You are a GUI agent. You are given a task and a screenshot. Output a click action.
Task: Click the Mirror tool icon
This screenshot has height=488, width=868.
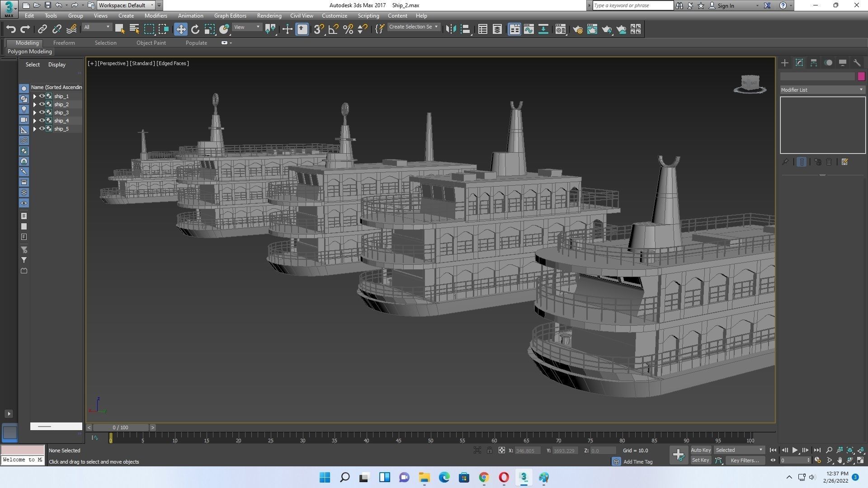[451, 29]
